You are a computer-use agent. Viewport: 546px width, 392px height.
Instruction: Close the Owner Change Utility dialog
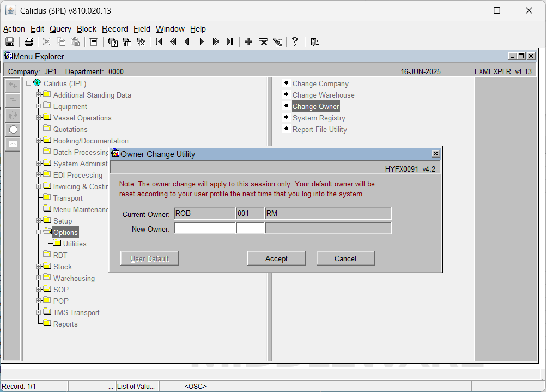(x=435, y=154)
